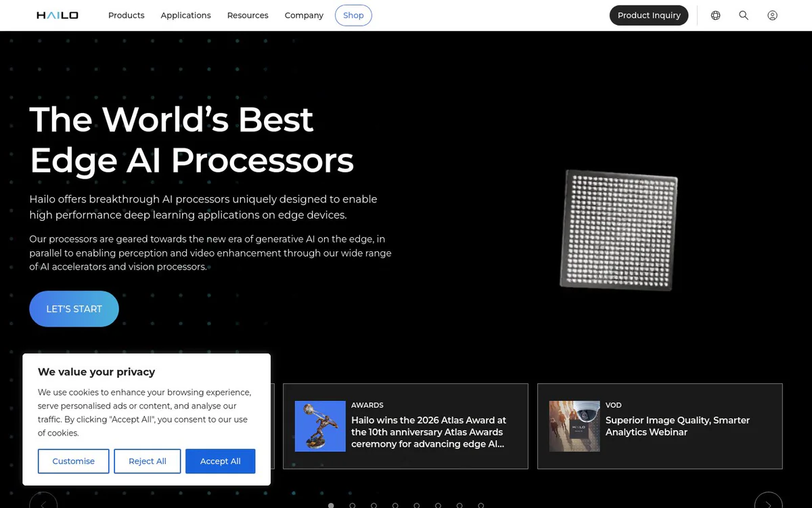
Task: Click "The World's Best Edge AI Processors" headline
Action: coord(191,140)
